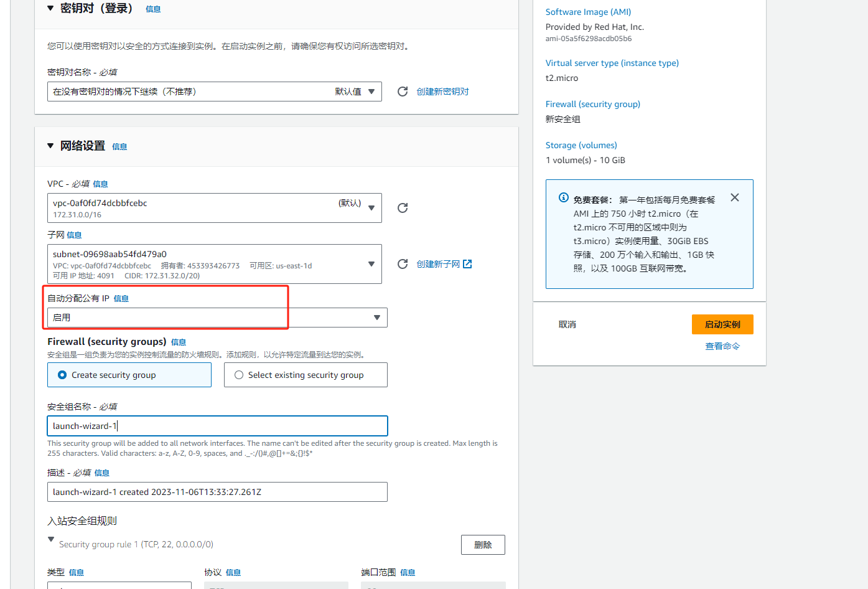Select text Security group rule 1 (TCP, 22, 0.0.0.0/0)
The height and width of the screenshot is (589, 868).
point(136,544)
